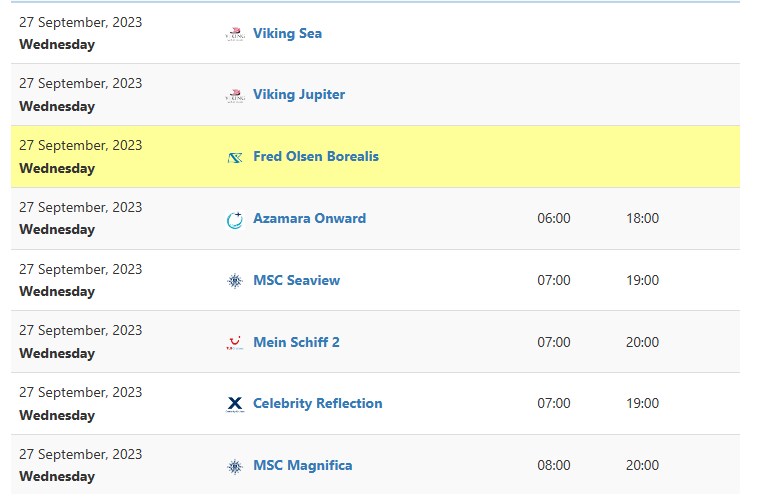
Task: Open the MSC Magnifica ship link
Action: pyautogui.click(x=303, y=465)
